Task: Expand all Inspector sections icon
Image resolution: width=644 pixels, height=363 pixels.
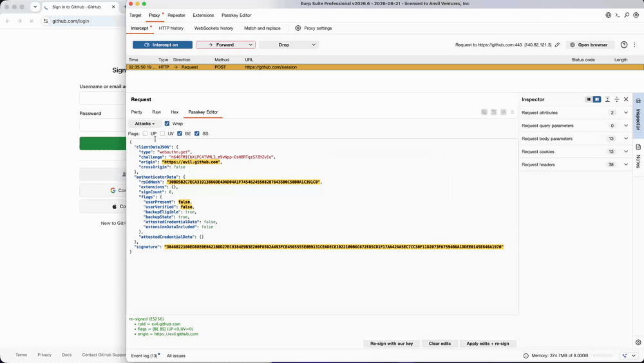Action: [607, 99]
